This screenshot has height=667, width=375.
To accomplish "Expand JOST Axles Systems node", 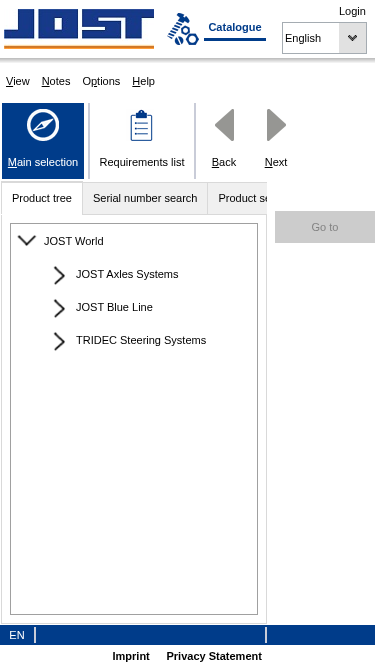I will click(x=59, y=275).
